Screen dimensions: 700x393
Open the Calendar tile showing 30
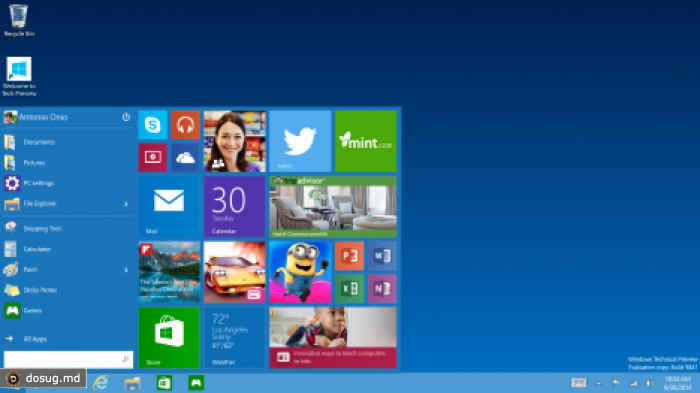pyautogui.click(x=235, y=207)
